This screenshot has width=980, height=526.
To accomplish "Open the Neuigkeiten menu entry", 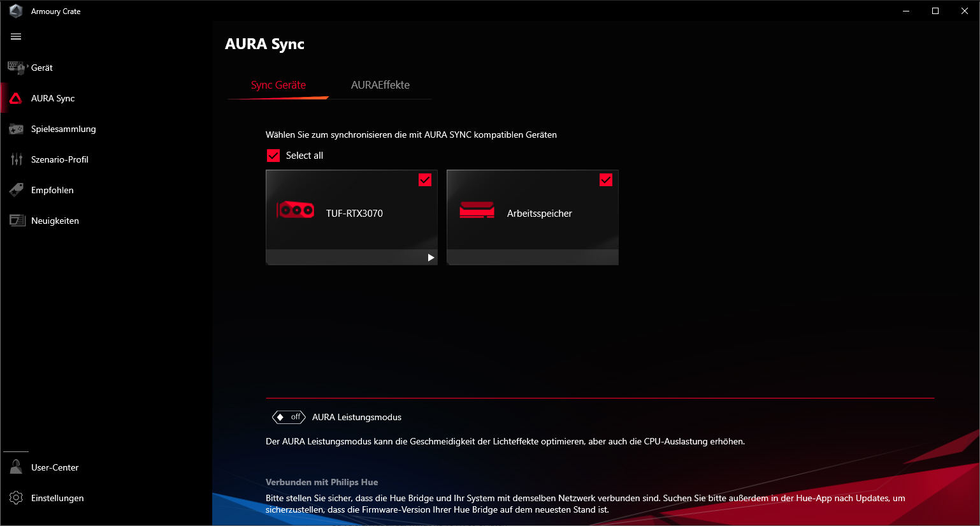I will click(x=106, y=221).
